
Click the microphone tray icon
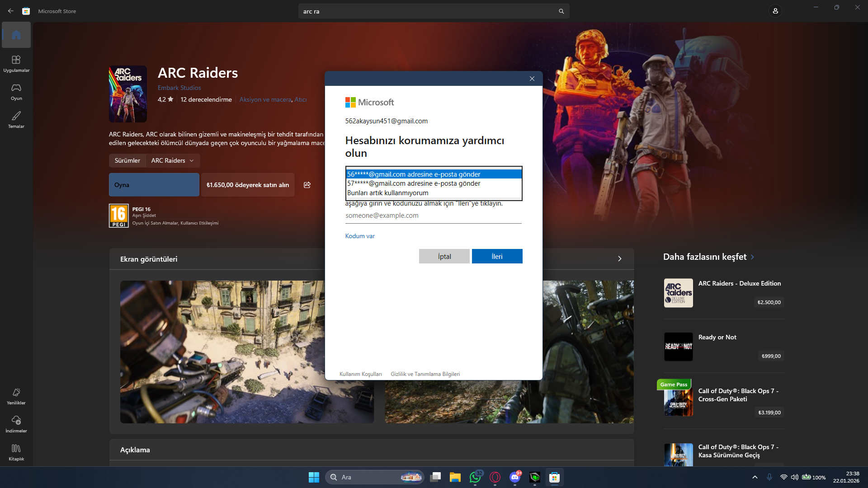coord(769,477)
